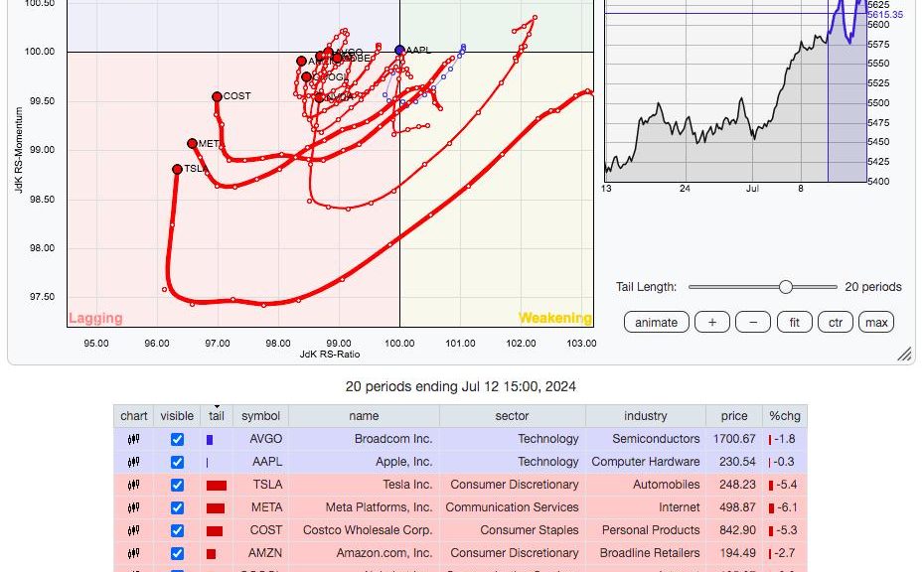Click the name 'Costco Wholesale Corp.'
Image resolution: width=924 pixels, height=572 pixels.
(368, 530)
